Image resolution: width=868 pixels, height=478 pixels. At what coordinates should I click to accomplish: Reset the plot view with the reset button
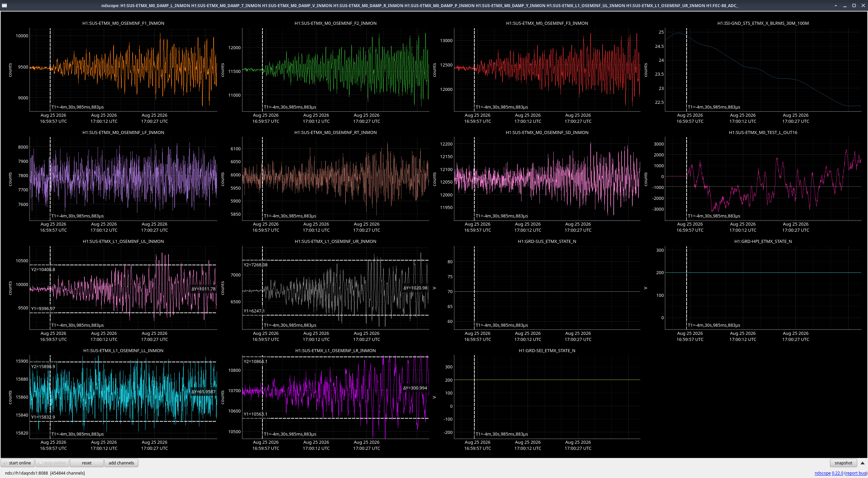[x=87, y=463]
